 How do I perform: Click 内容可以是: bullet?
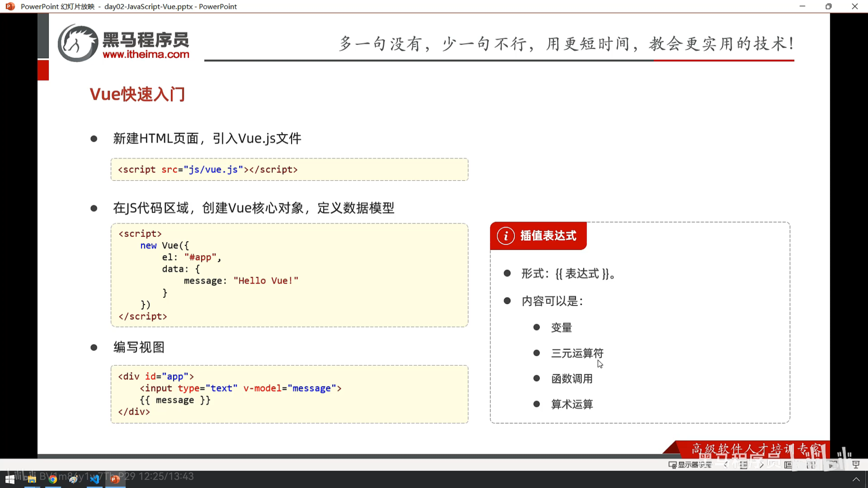pos(552,301)
